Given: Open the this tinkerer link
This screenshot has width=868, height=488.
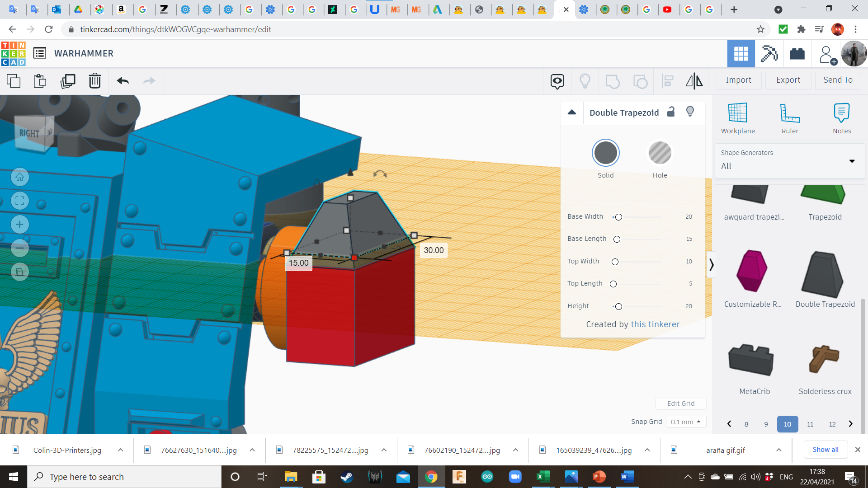Looking at the screenshot, I should click(x=655, y=324).
